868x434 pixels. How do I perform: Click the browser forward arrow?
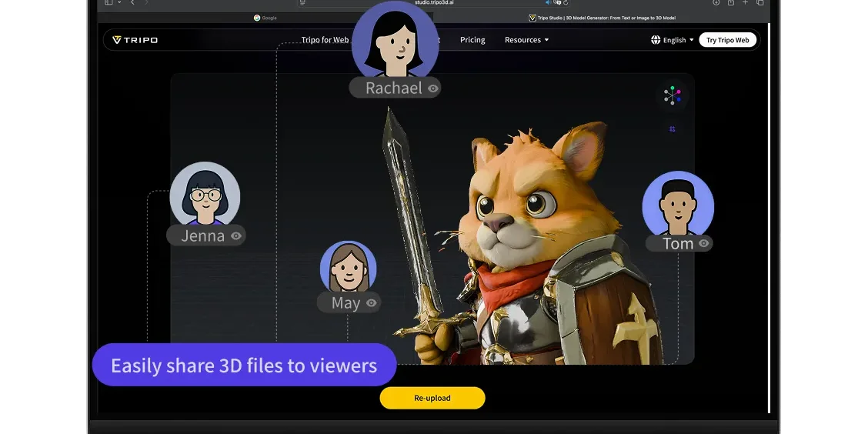click(x=146, y=2)
